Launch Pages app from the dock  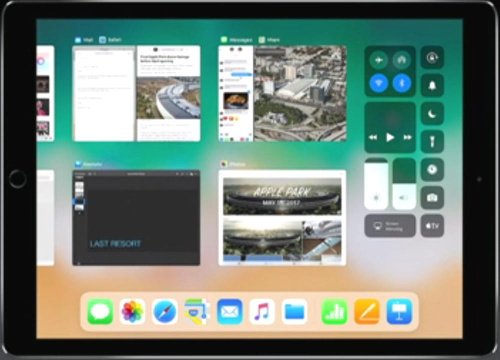[x=367, y=312]
